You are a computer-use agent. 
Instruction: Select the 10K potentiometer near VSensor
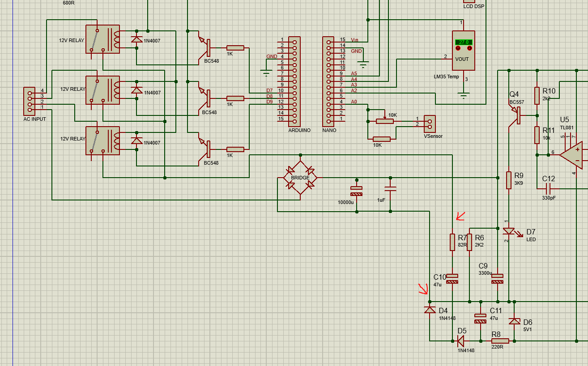385,120
